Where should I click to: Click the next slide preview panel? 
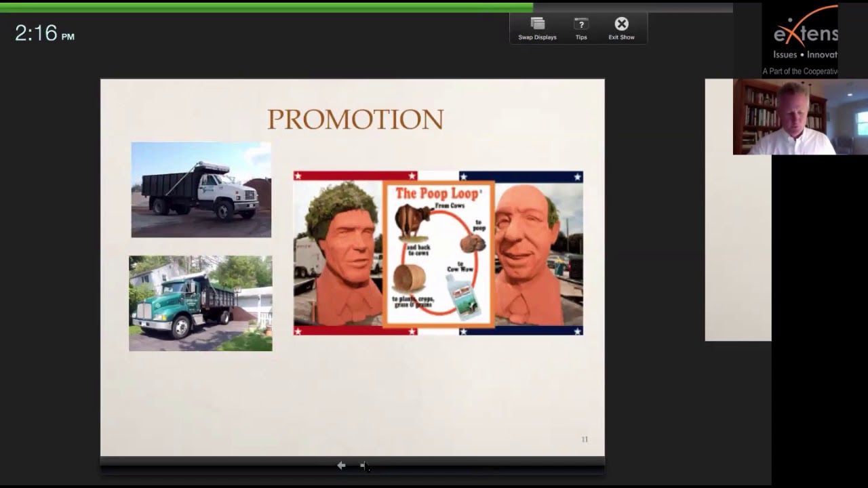tap(738, 209)
